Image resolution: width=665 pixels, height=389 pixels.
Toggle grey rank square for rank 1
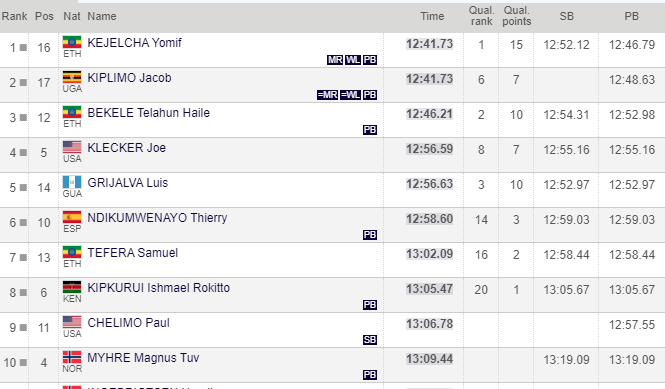23,48
